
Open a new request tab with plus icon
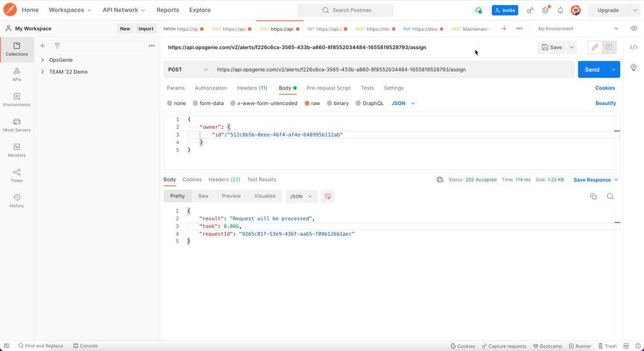pos(504,29)
